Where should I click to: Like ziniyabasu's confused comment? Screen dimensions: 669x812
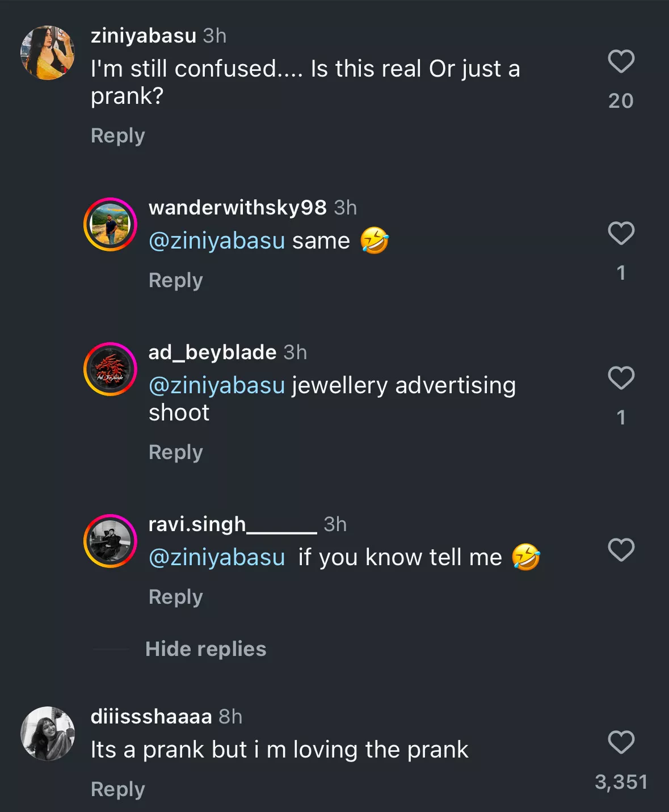621,61
